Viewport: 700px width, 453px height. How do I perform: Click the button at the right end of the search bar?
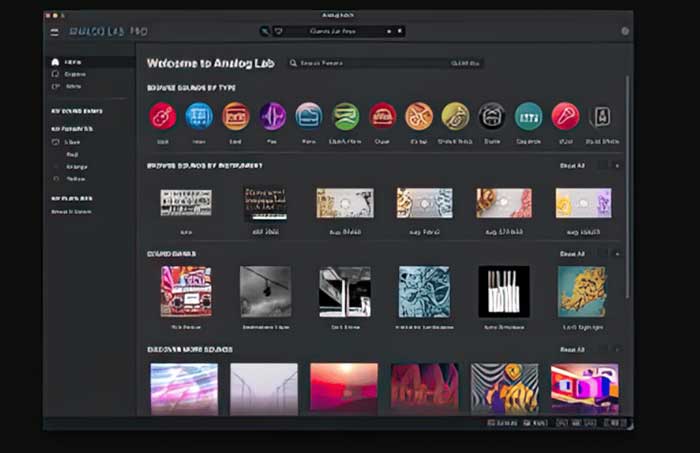pyautogui.click(x=465, y=63)
